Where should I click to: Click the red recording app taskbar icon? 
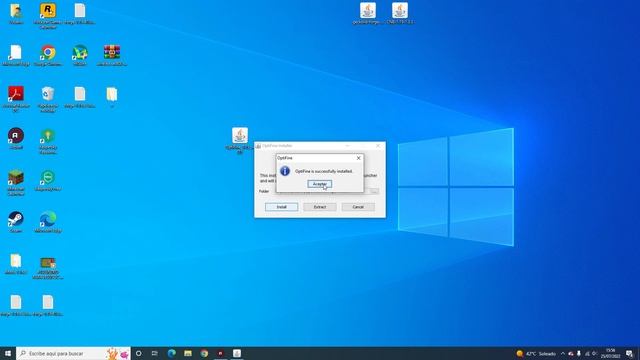(220, 353)
